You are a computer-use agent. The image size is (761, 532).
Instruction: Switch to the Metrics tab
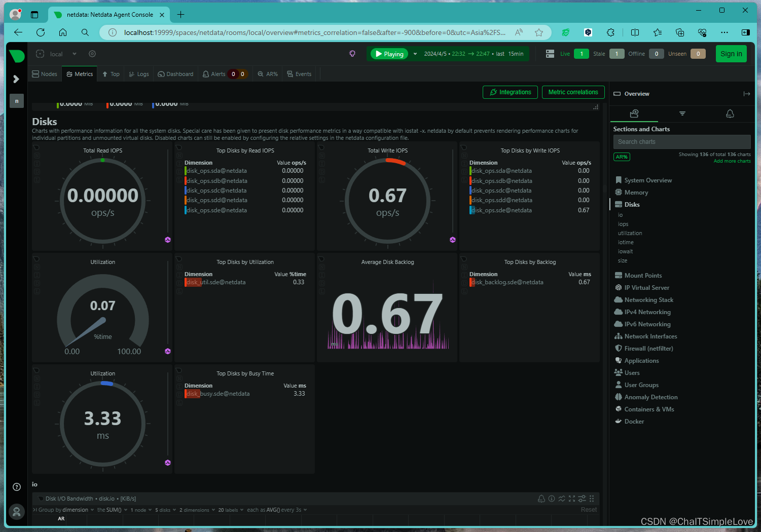click(80, 74)
